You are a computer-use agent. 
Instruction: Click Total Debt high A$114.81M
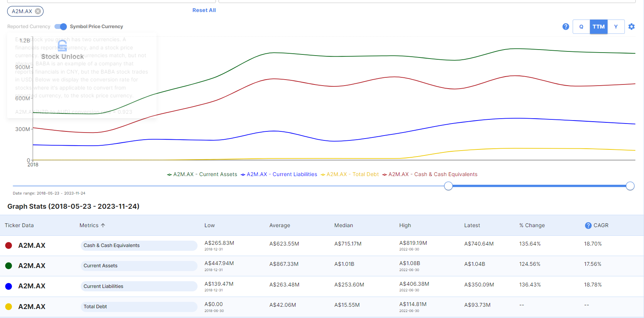[413, 304]
